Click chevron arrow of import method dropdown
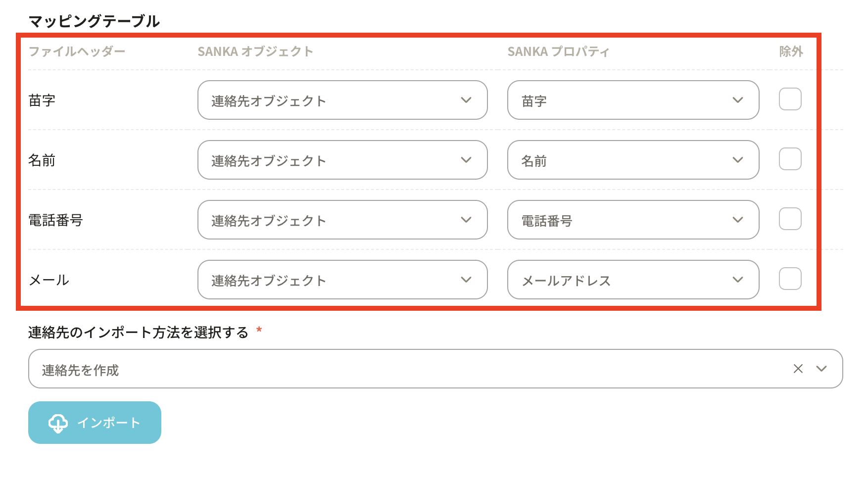868x480 pixels. click(821, 369)
